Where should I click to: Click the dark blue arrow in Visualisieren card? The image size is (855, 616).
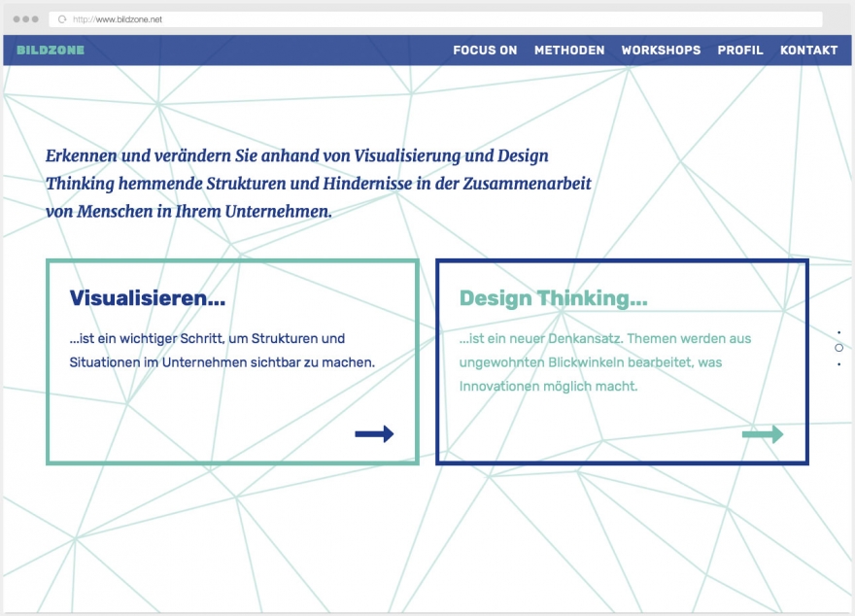pos(374,434)
